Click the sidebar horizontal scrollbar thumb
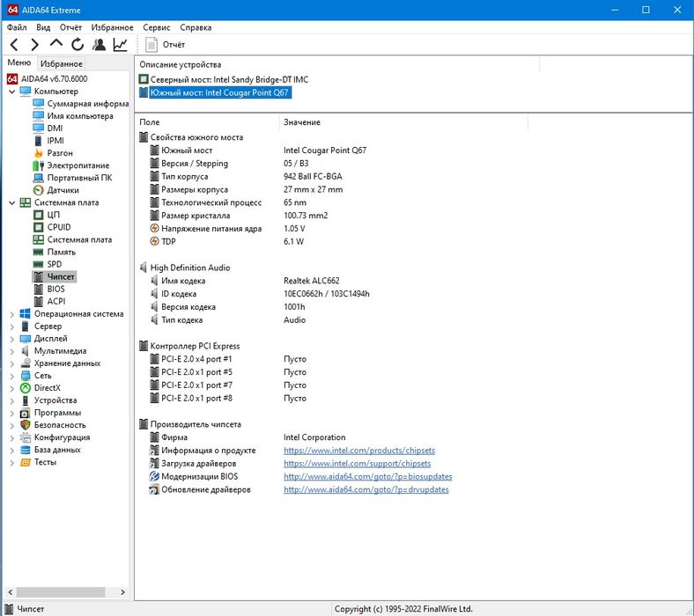The width and height of the screenshot is (694, 616). point(61,591)
